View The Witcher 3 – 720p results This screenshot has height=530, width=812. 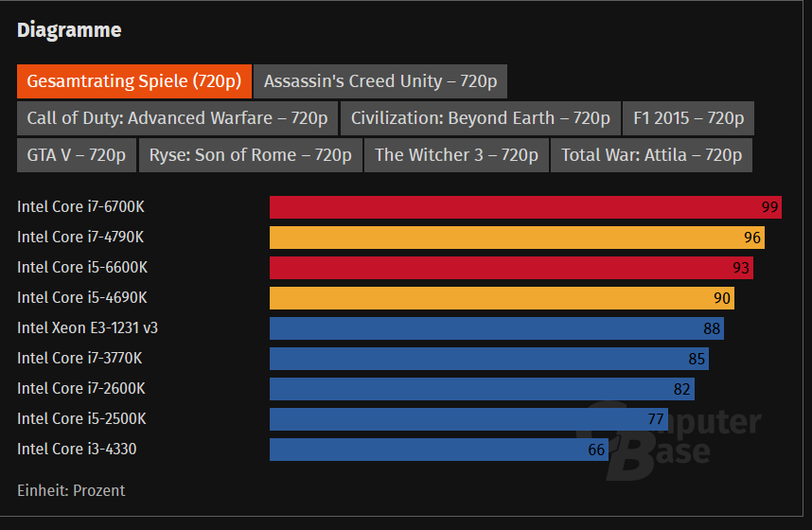tap(456, 155)
